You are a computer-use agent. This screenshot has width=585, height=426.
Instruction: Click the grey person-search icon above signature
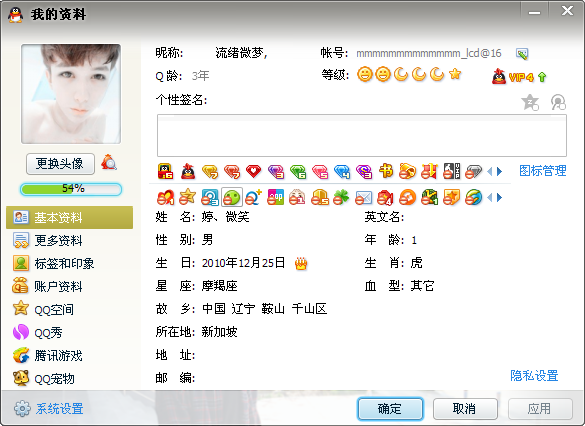click(559, 102)
